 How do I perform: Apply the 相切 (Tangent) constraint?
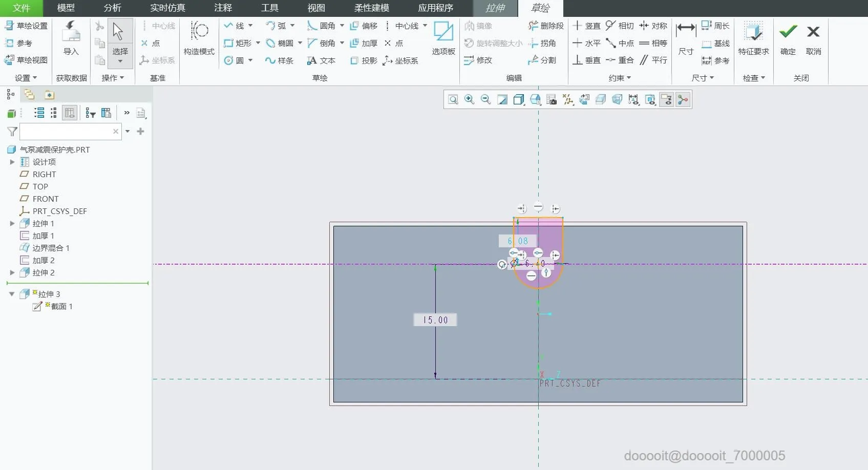[x=620, y=26]
